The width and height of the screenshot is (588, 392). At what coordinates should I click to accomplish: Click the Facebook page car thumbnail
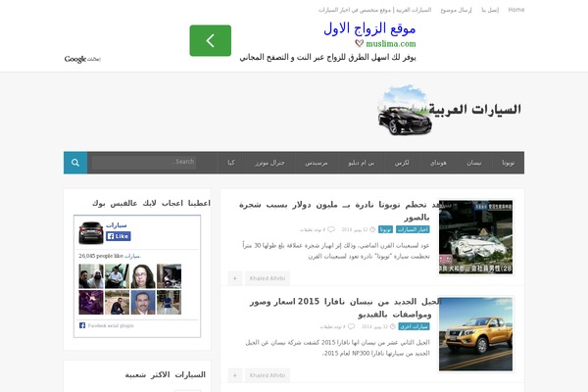pyautogui.click(x=91, y=232)
